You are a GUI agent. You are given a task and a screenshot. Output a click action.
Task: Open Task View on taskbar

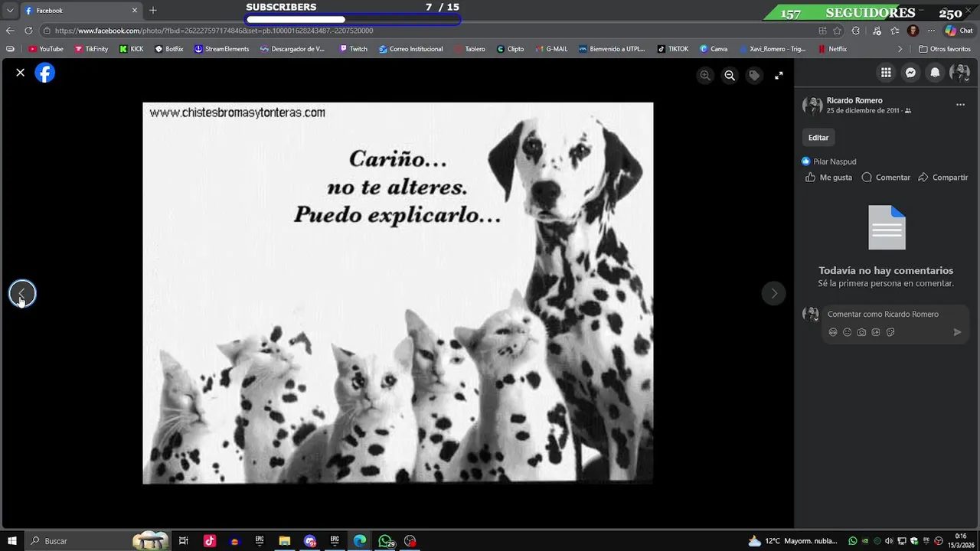point(184,541)
